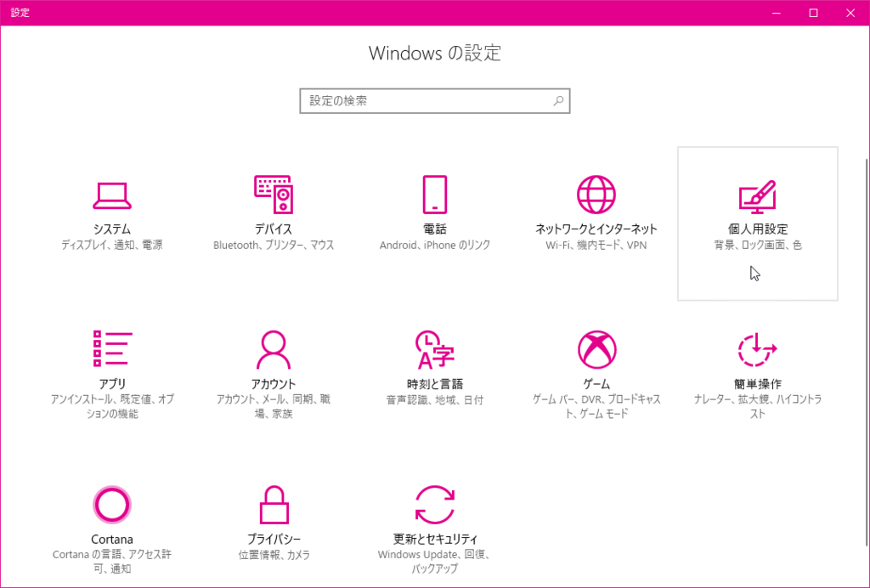Open the 更新とセキュリティ refresh arrows icon
This screenshot has width=870, height=588.
[435, 505]
